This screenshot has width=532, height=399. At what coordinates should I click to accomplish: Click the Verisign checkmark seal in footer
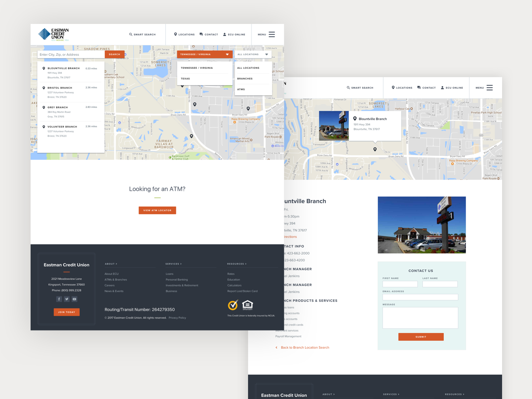(233, 305)
